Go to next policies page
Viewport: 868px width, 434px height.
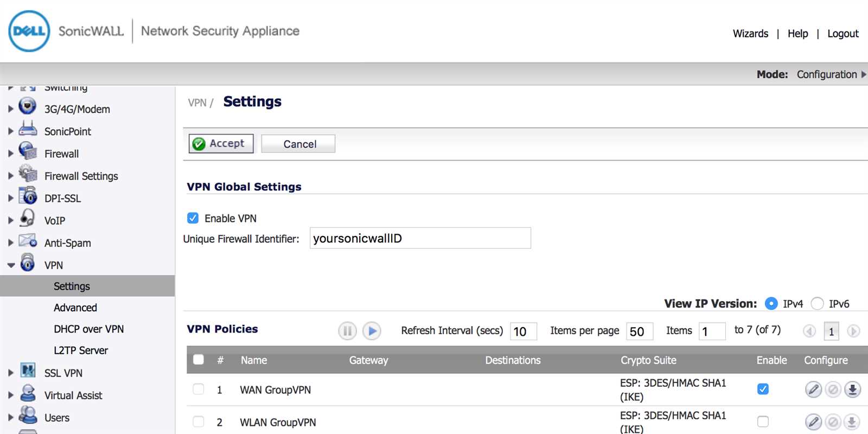(853, 331)
